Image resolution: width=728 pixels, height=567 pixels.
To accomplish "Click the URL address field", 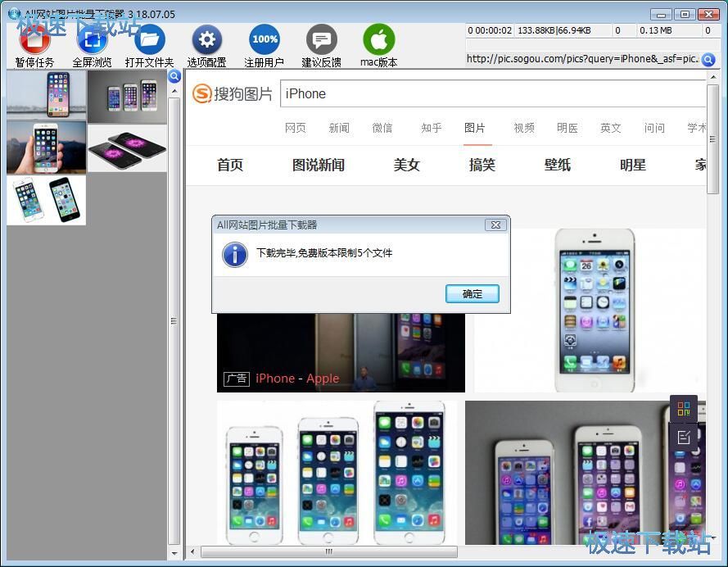I will tap(583, 59).
